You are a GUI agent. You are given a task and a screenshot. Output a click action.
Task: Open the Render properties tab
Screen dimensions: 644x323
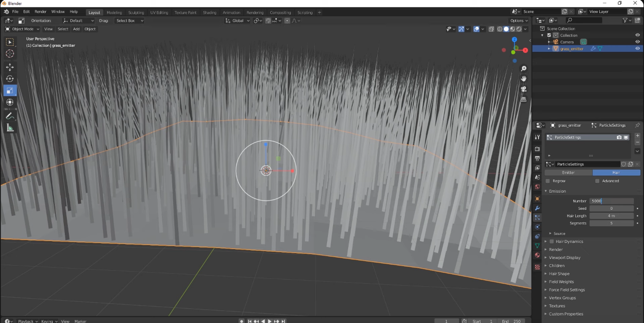[x=537, y=149]
